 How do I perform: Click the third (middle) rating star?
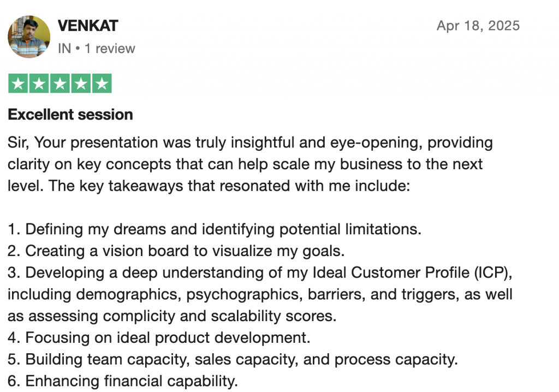tap(60, 84)
